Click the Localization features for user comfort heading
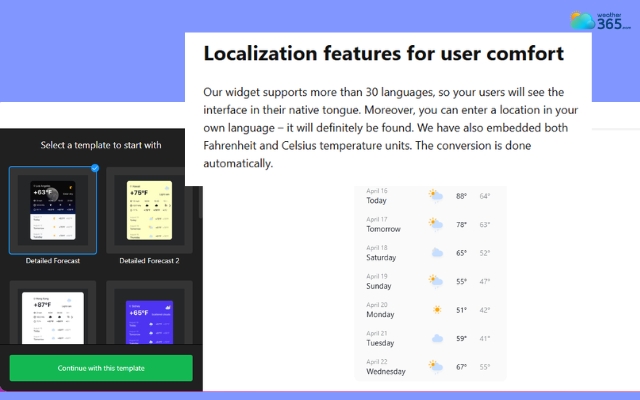This screenshot has height=400, width=640. point(384,53)
